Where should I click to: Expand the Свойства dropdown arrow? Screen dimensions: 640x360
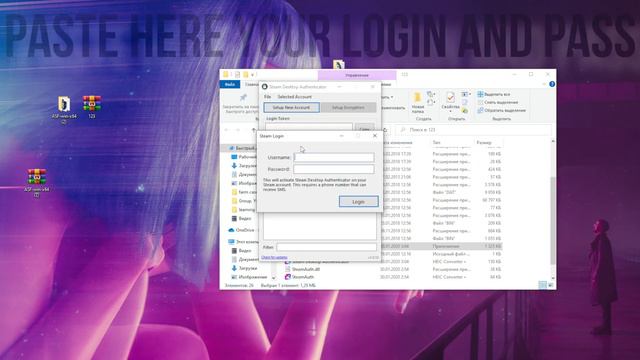click(450, 111)
